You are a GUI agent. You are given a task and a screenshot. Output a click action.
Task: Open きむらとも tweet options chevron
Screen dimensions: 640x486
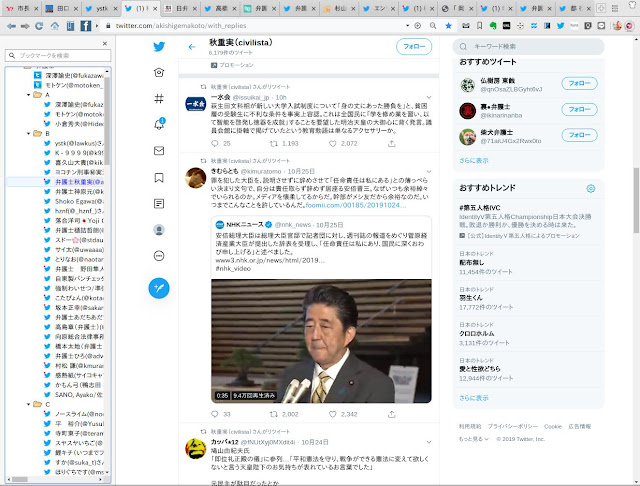pyautogui.click(x=429, y=171)
